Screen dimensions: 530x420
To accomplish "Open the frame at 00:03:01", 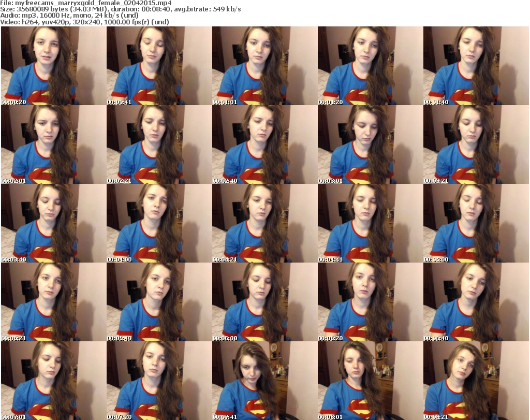I will [x=371, y=144].
